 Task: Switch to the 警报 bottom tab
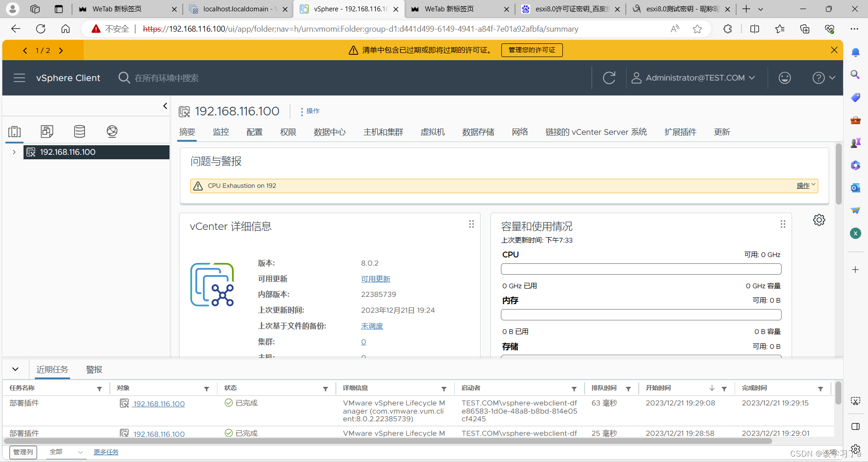(94, 370)
